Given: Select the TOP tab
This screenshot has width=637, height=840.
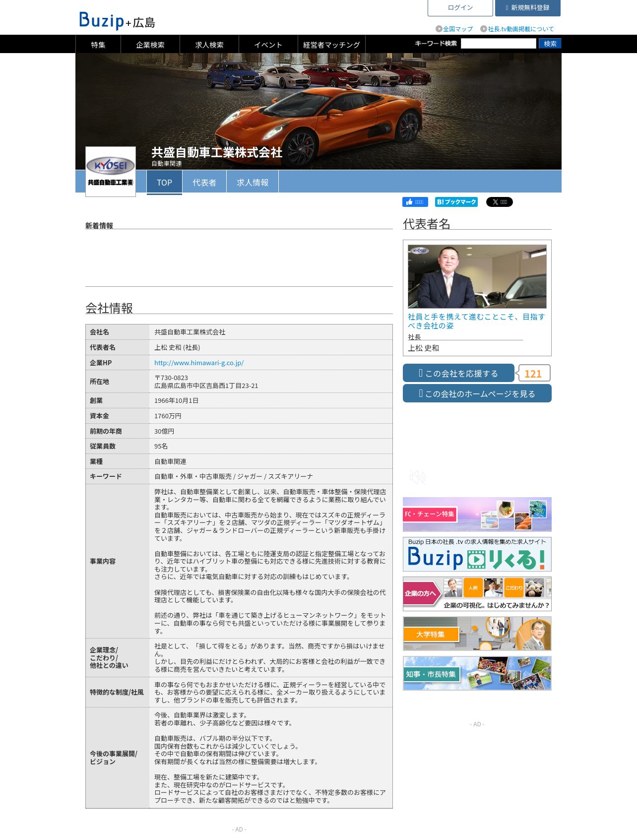Looking at the screenshot, I should pos(164,183).
